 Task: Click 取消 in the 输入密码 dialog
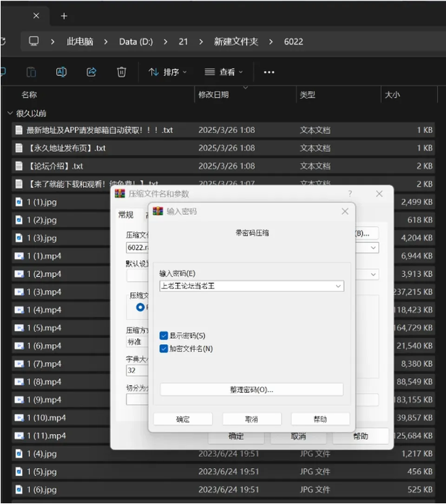click(252, 419)
